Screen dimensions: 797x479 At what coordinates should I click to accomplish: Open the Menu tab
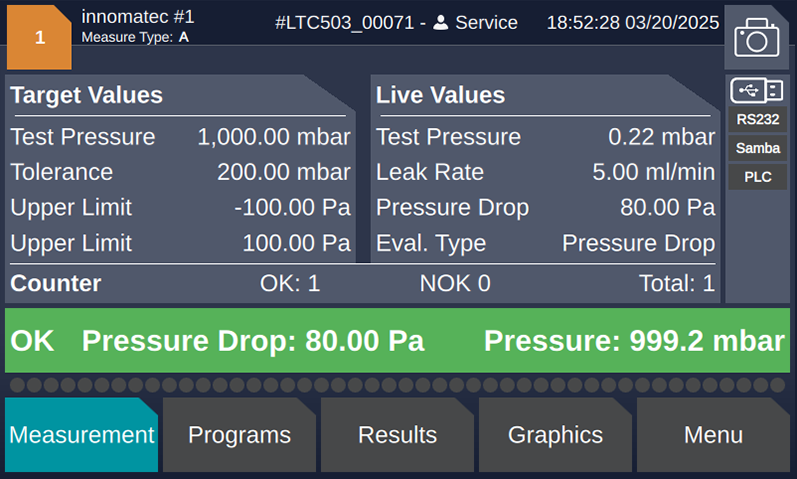pos(713,435)
